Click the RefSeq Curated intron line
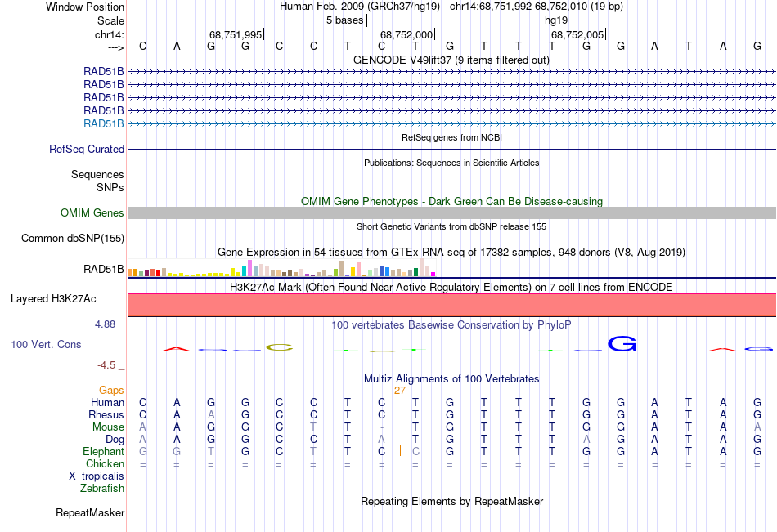The height and width of the screenshot is (532, 777). [452, 149]
